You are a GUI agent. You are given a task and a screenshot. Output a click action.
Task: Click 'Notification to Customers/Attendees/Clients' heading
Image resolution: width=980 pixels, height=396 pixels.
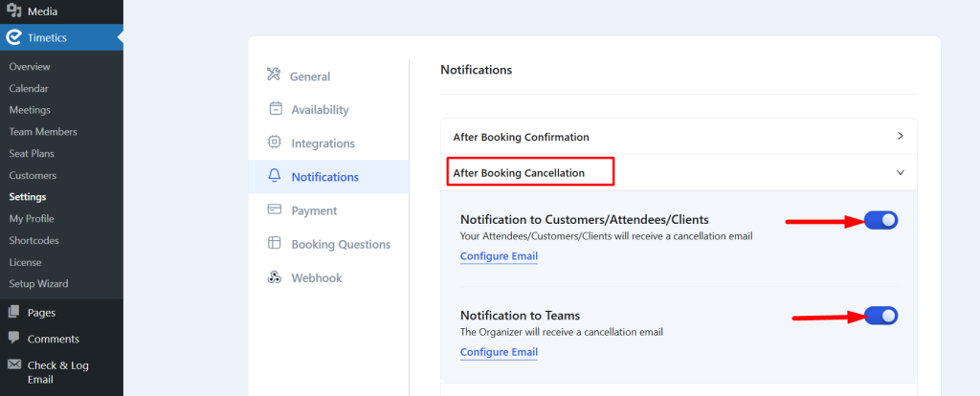(x=585, y=220)
